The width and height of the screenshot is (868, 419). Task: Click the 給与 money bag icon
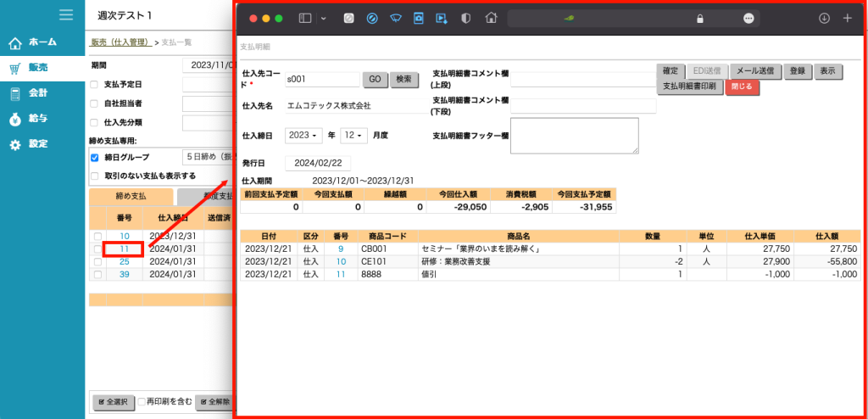(15, 119)
